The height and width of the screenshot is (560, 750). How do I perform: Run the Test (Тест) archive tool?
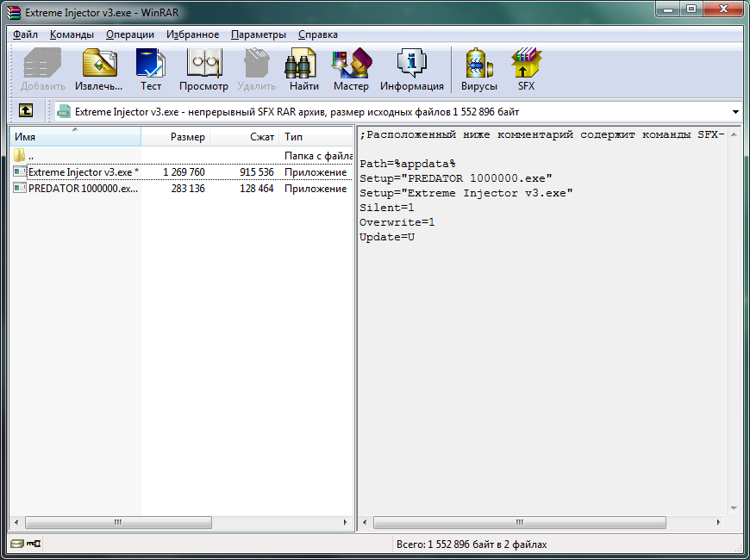[x=151, y=70]
